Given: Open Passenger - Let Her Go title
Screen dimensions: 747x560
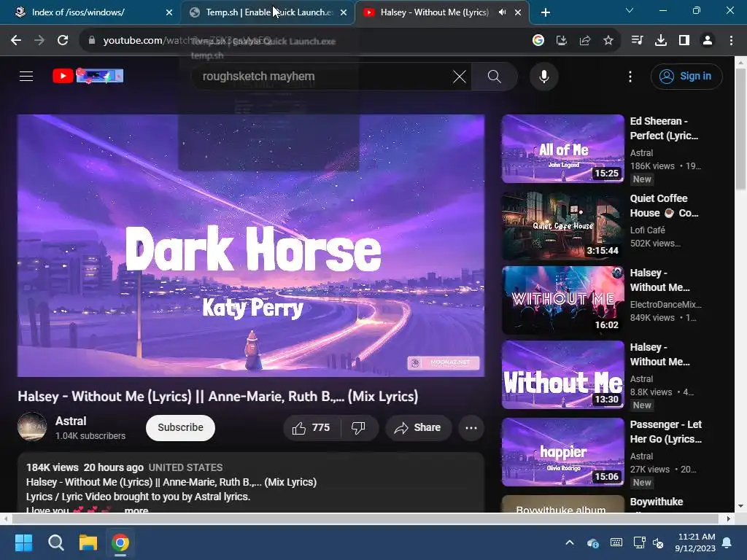Looking at the screenshot, I should coord(665,432).
